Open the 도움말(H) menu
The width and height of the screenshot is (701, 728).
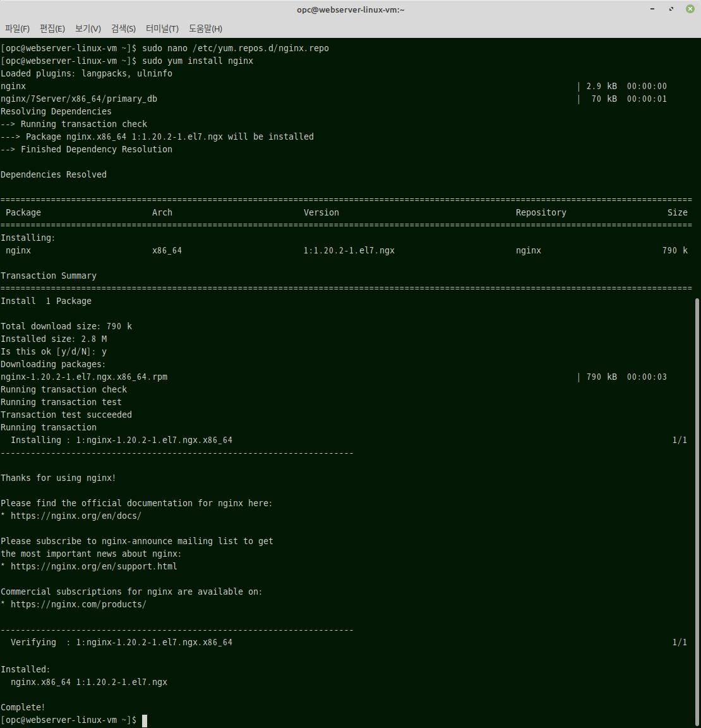(205, 29)
